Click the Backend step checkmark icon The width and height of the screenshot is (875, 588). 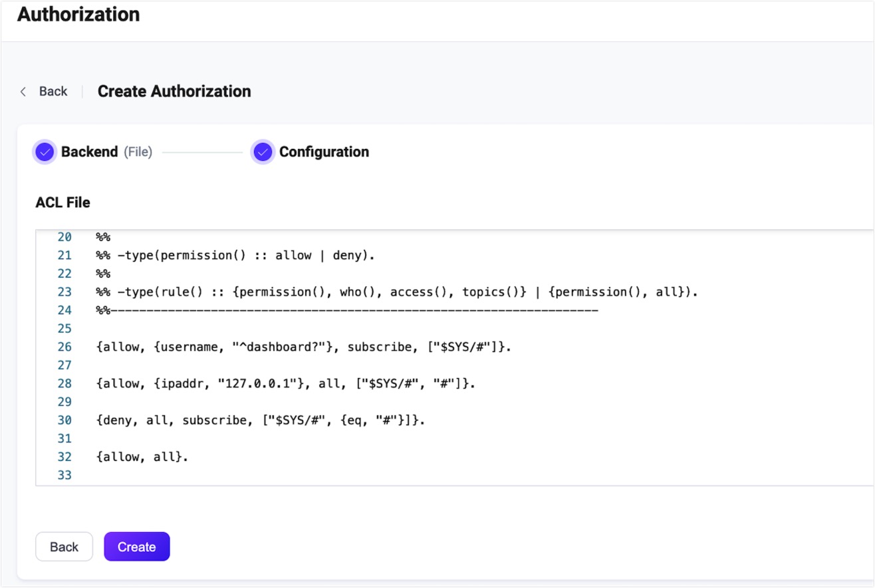point(45,152)
